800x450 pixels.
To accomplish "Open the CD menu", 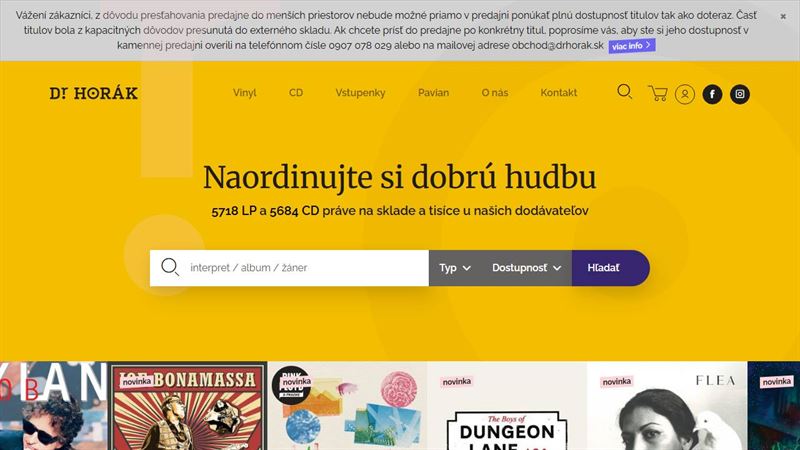I will (296, 93).
